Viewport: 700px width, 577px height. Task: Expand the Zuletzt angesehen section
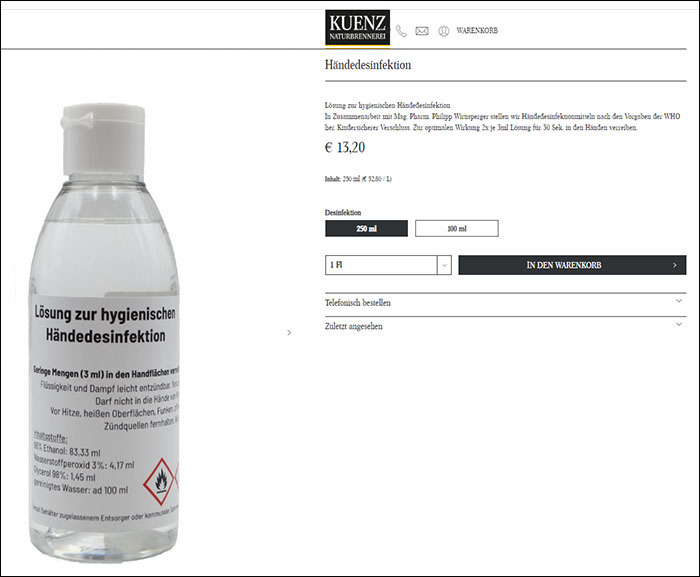[x=505, y=326]
